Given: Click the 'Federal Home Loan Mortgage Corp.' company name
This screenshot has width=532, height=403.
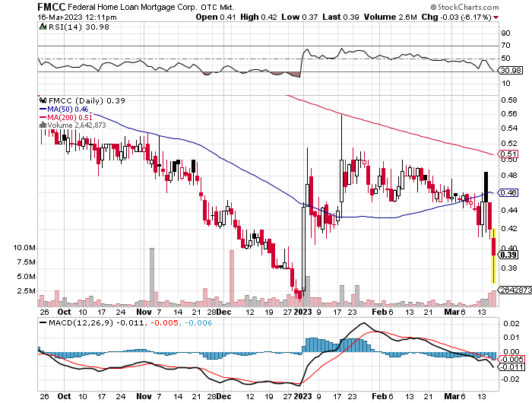Looking at the screenshot, I should [x=132, y=7].
